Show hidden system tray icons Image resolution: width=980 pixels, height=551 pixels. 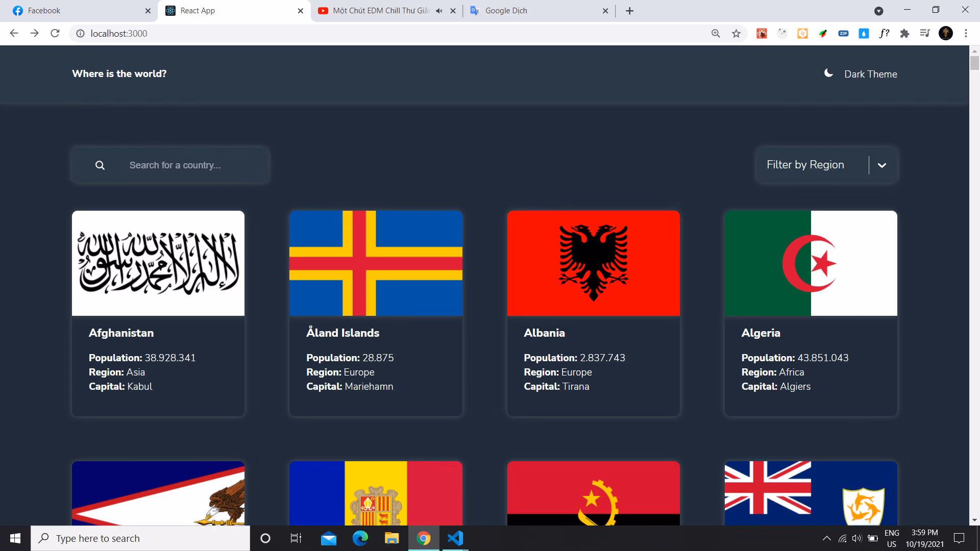826,538
